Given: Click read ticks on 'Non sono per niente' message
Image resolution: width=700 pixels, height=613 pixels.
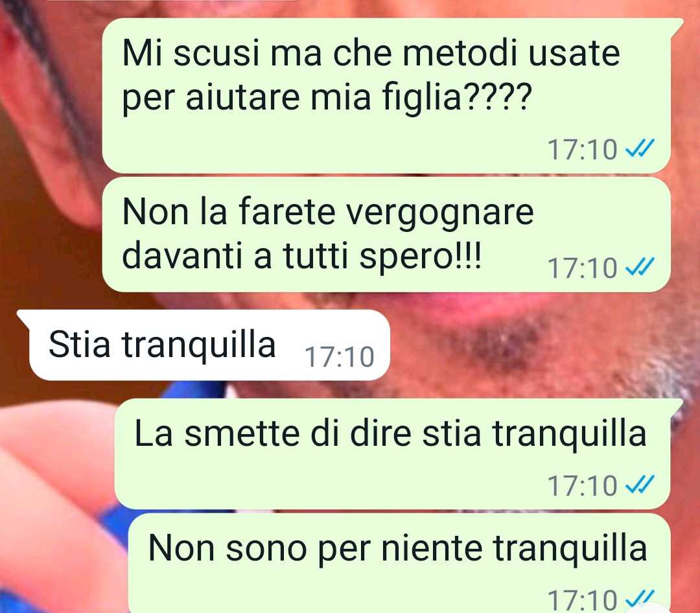Looking at the screenshot, I should (x=640, y=599).
